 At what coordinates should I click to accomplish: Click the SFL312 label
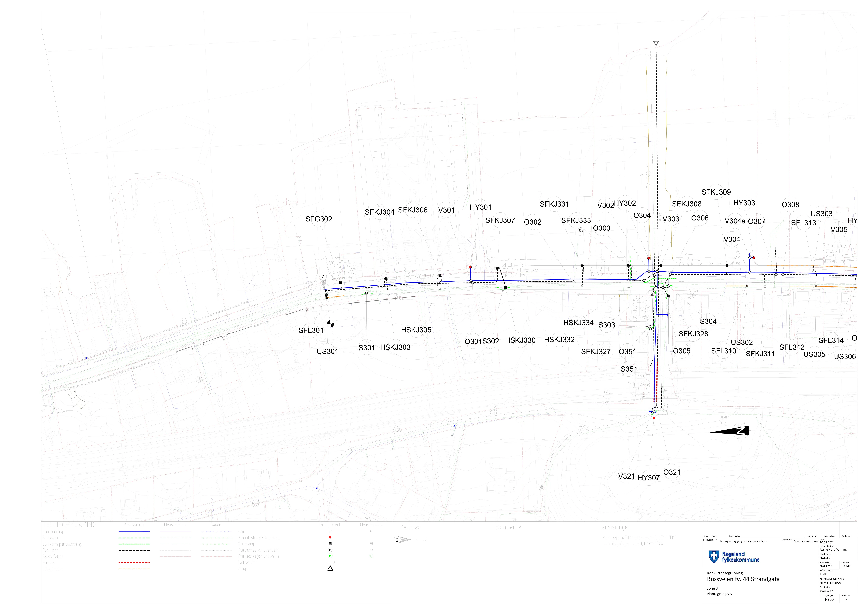tap(792, 347)
